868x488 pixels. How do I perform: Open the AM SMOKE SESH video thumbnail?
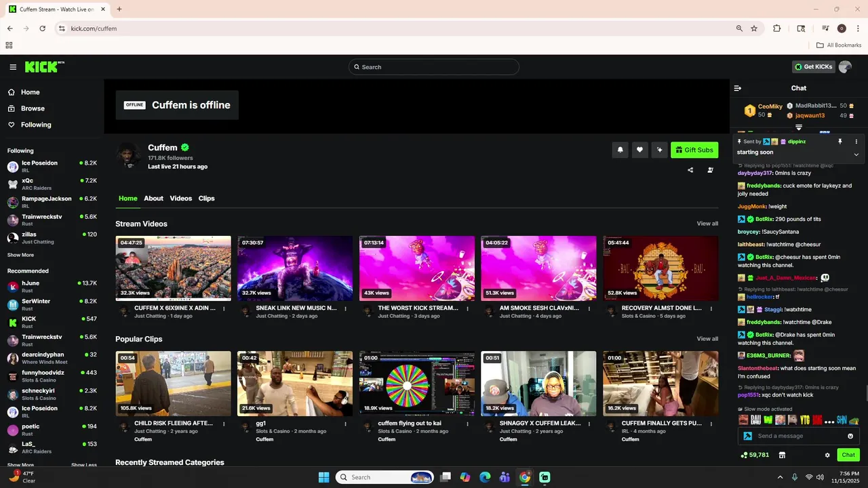(x=538, y=268)
